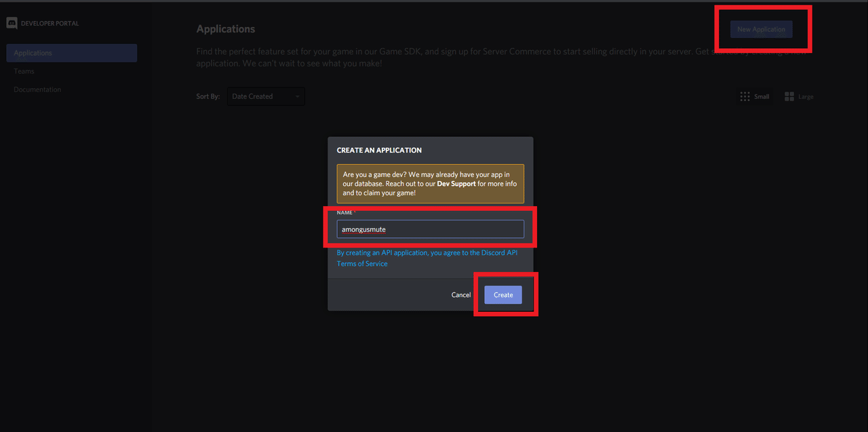Open the Dev Support link
Viewport: 868px width, 432px height.
456,184
